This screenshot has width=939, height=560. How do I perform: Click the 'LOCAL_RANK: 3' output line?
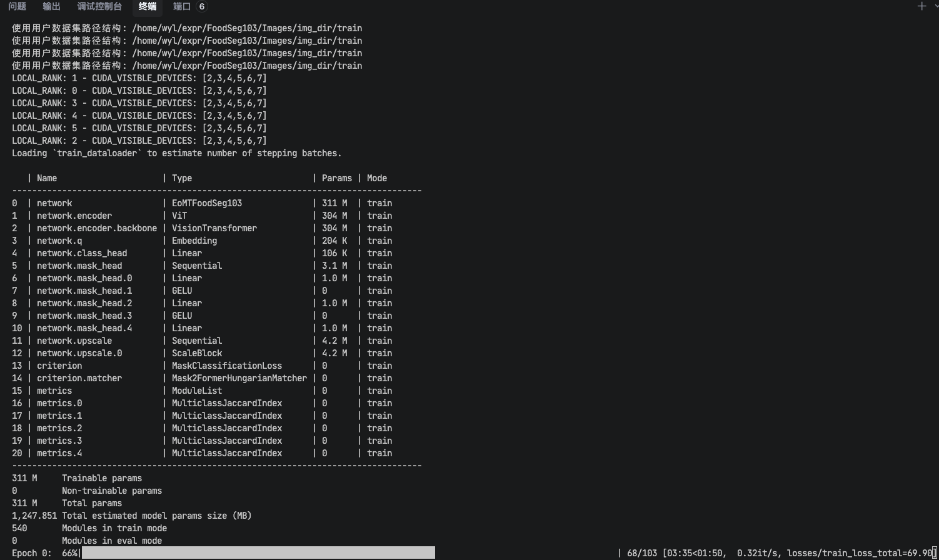(x=139, y=103)
